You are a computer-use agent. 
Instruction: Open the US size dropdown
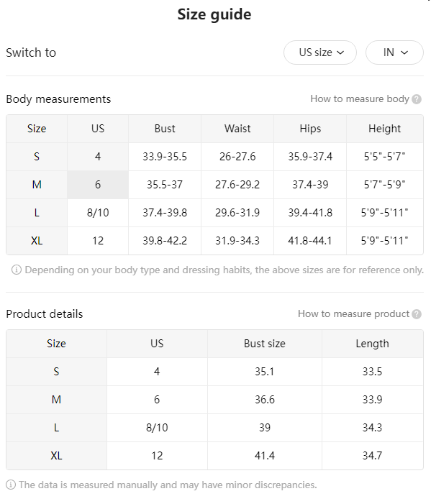click(320, 52)
